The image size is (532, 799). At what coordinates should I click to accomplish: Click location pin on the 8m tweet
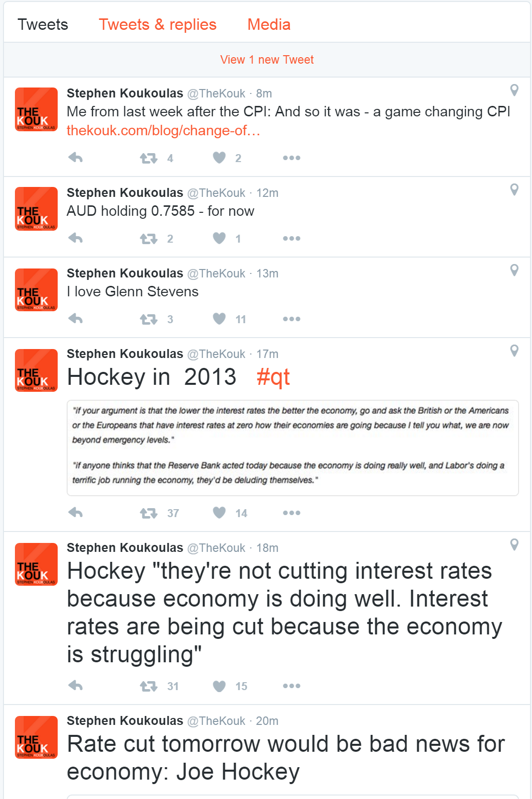pyautogui.click(x=514, y=90)
